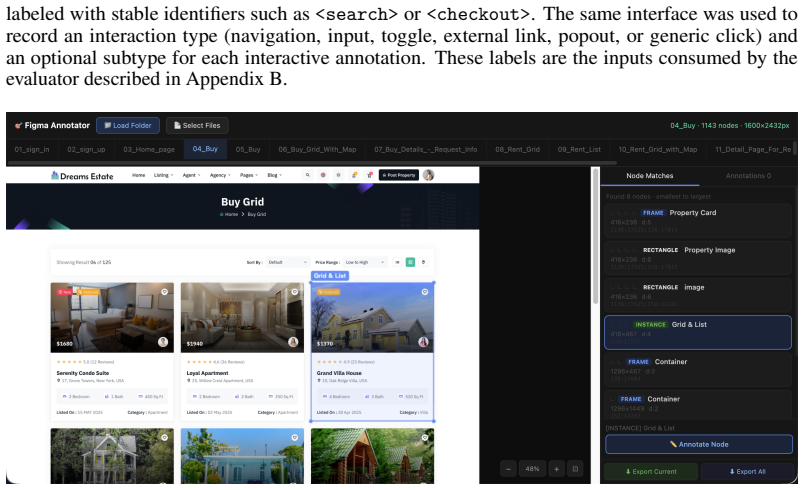Select the list view icon in results toolbar
The image size is (804, 490).
click(397, 262)
